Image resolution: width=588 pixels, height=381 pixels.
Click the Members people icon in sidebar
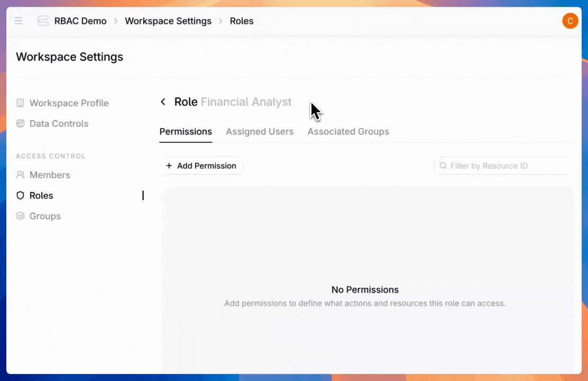(x=21, y=175)
